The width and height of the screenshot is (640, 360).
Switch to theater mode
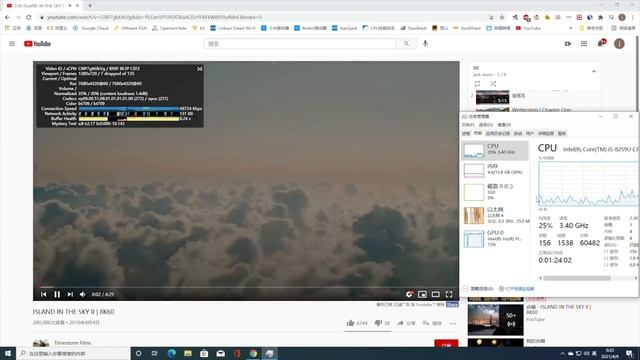[x=436, y=294]
